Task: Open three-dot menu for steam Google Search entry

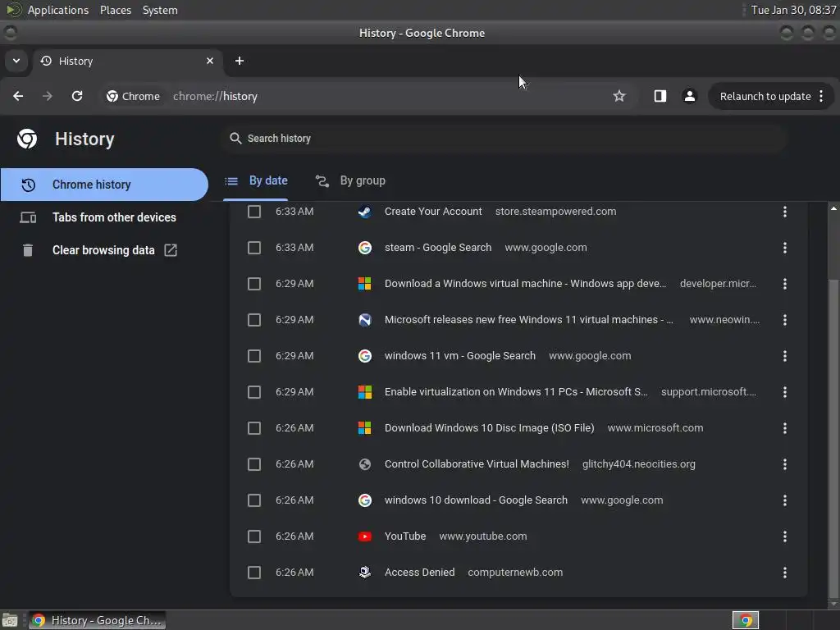Action: click(784, 248)
